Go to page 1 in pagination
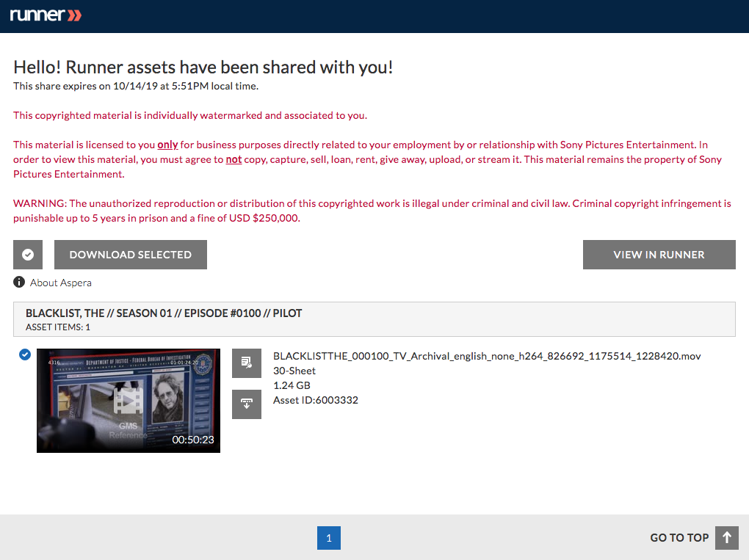 pos(329,538)
